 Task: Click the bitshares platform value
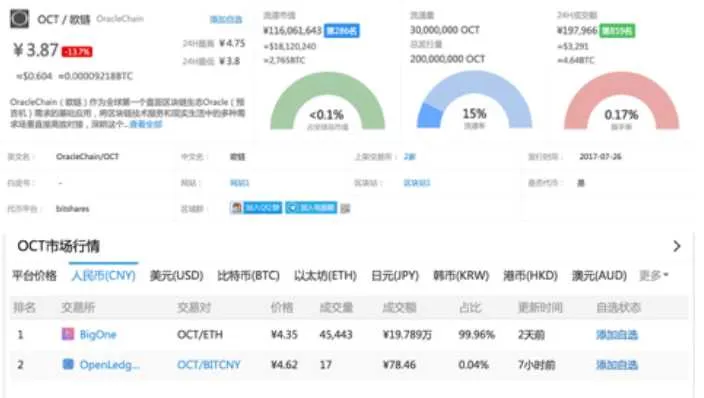tap(72, 208)
